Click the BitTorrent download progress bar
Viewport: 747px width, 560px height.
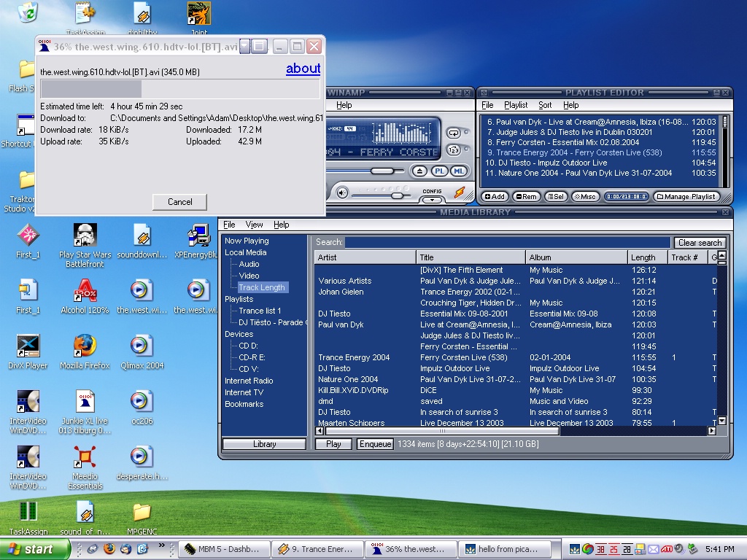pyautogui.click(x=179, y=89)
